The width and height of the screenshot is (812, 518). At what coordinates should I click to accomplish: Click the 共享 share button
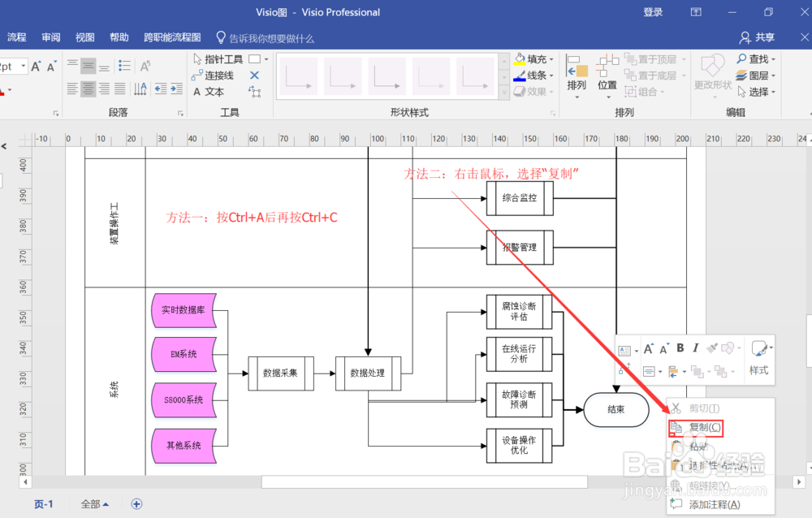point(757,37)
